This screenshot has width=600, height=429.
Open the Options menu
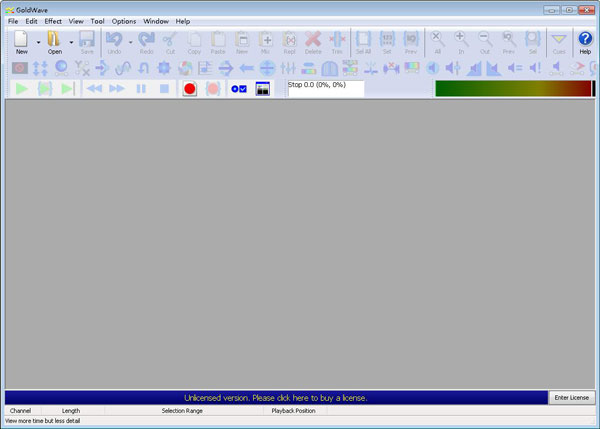124,21
